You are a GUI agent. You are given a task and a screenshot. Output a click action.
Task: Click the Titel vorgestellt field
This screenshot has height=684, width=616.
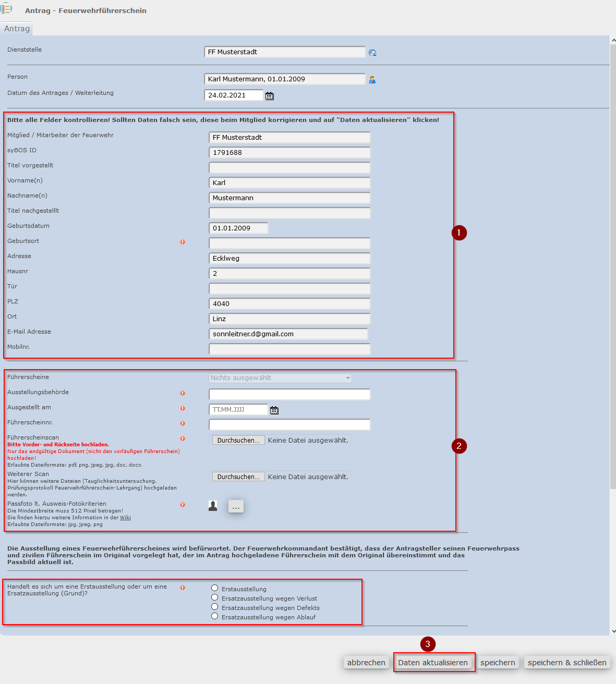click(x=289, y=167)
